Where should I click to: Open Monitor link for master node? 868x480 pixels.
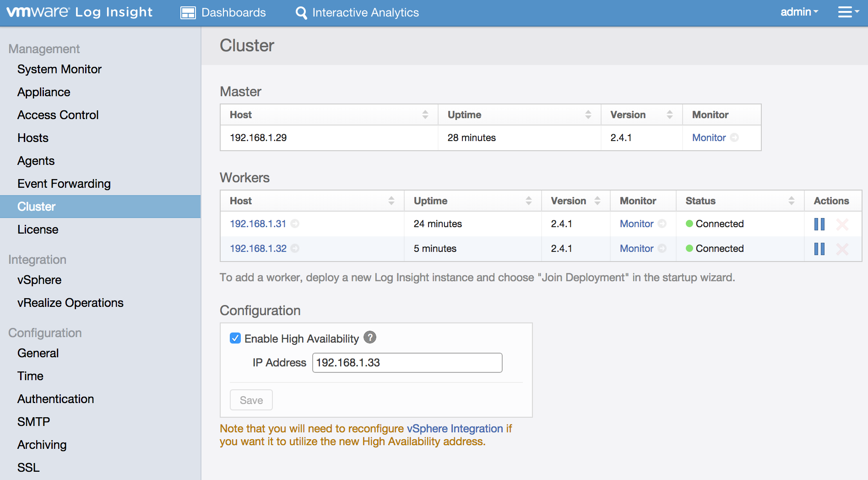(709, 138)
